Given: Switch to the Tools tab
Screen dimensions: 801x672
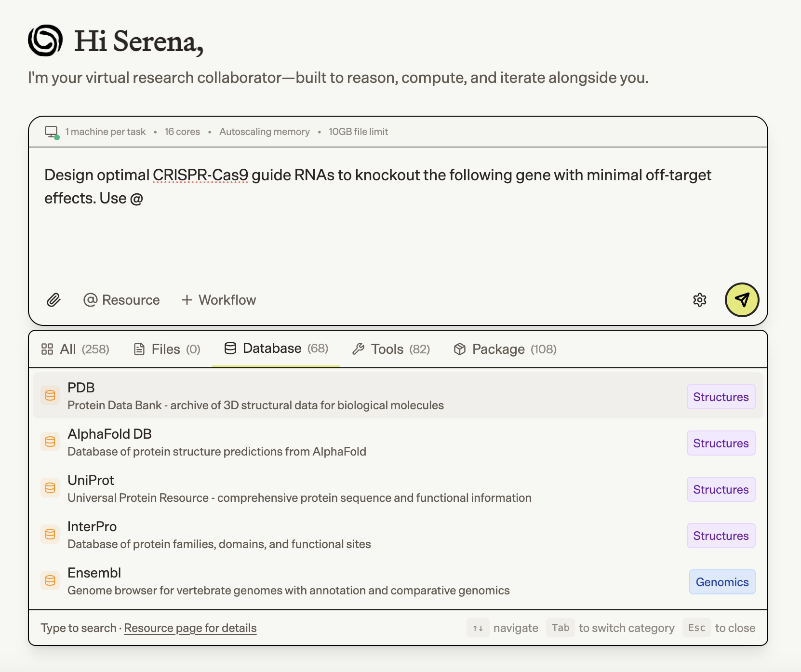Looking at the screenshot, I should [x=390, y=349].
